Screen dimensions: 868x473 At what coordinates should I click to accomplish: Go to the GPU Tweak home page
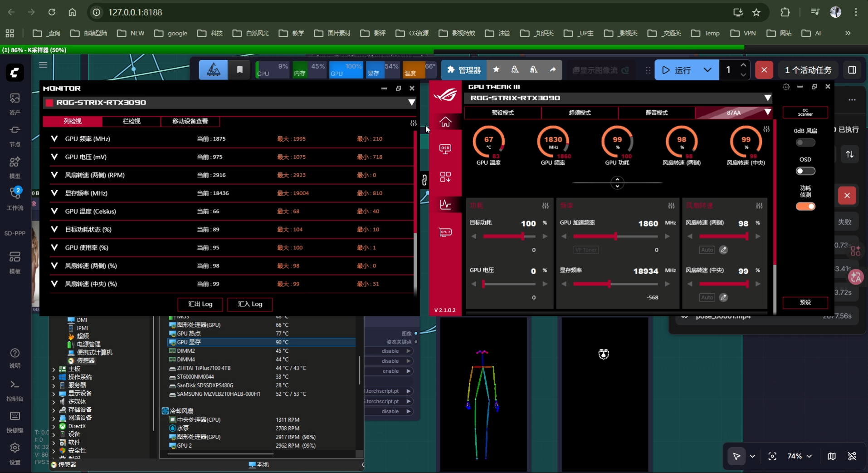[445, 122]
